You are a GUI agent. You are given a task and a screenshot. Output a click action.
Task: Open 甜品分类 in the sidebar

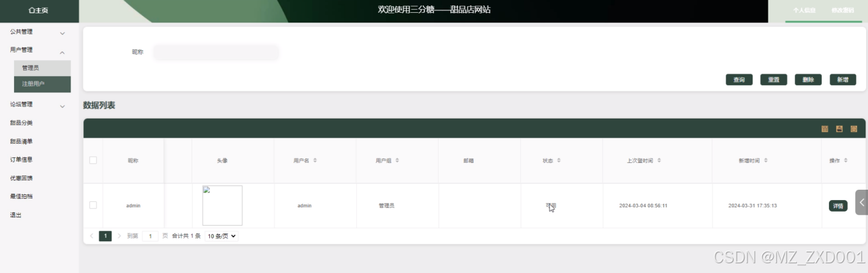pos(21,123)
